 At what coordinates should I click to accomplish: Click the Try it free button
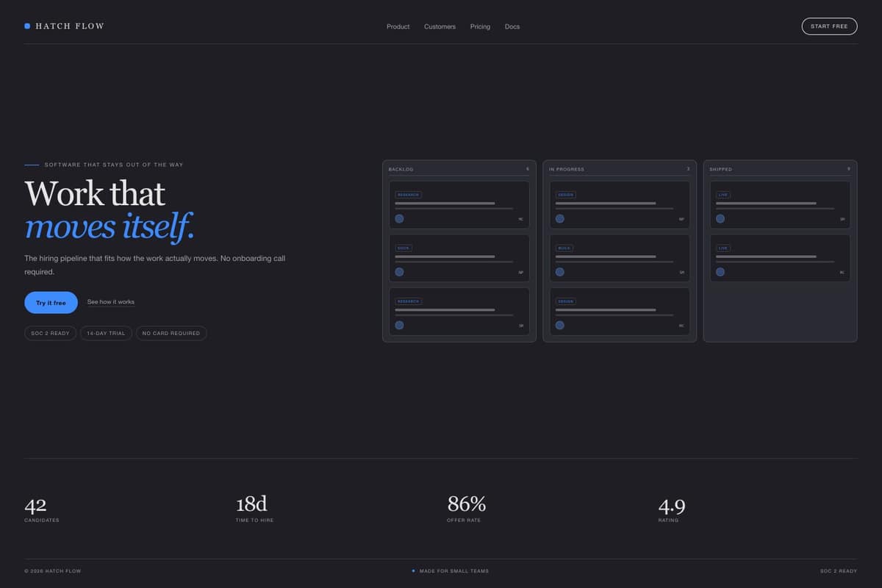click(x=51, y=303)
